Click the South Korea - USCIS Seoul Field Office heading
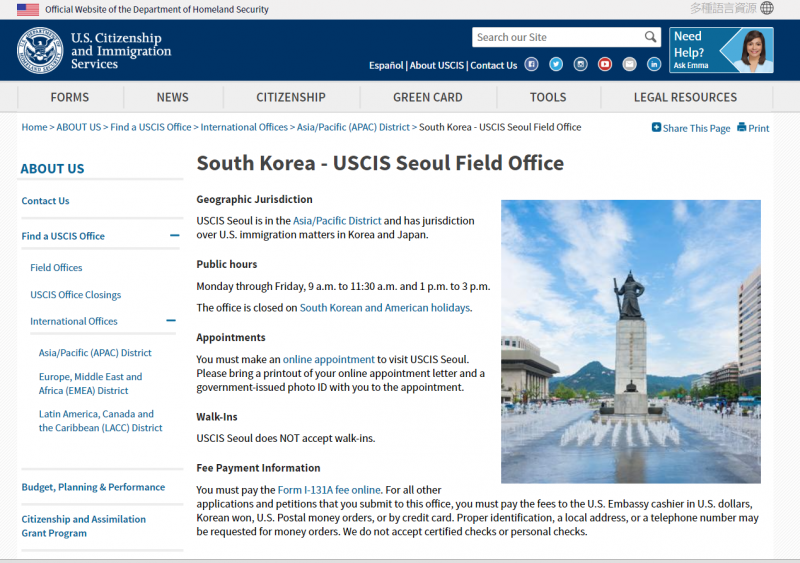The height and width of the screenshot is (563, 800). click(380, 163)
